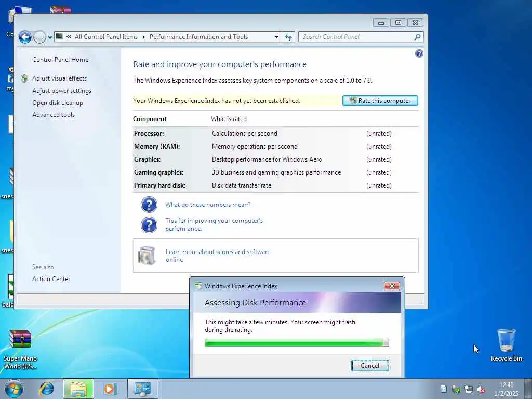
Task: Click the green assessment progress bar
Action: click(x=297, y=343)
